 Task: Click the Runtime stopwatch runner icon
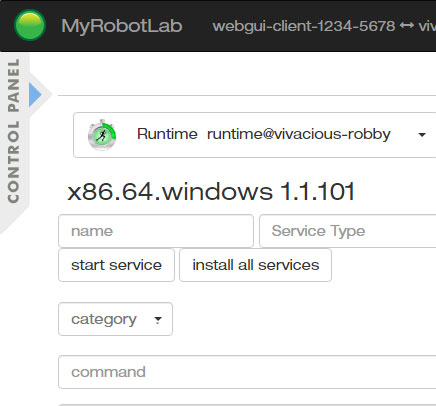pyautogui.click(x=102, y=135)
